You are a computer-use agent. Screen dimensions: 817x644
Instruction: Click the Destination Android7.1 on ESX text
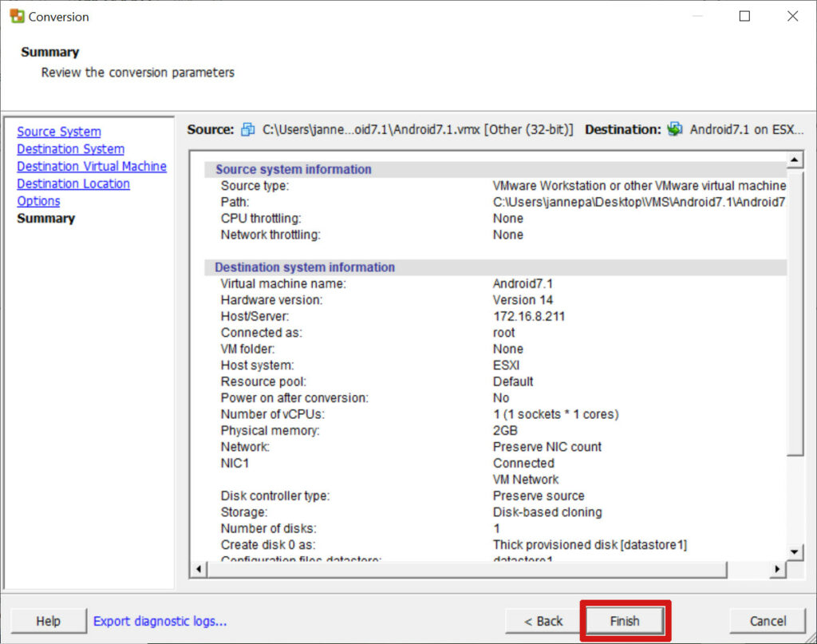coord(747,129)
